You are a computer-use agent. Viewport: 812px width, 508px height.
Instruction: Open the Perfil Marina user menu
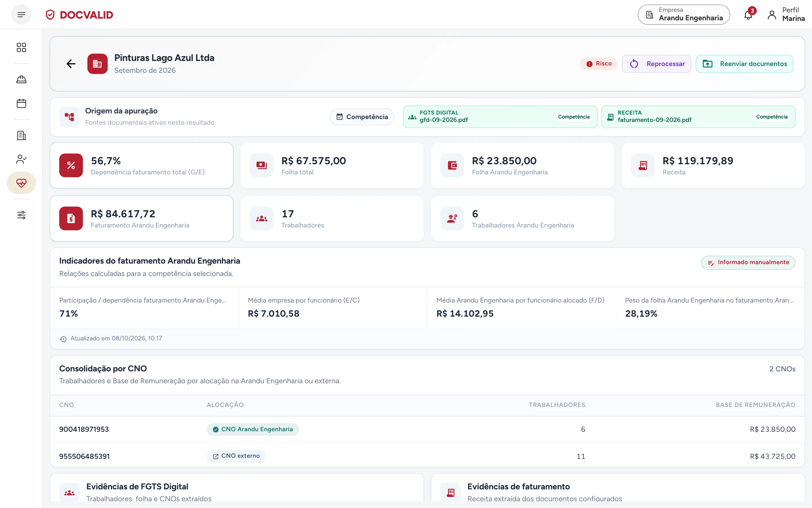click(786, 14)
